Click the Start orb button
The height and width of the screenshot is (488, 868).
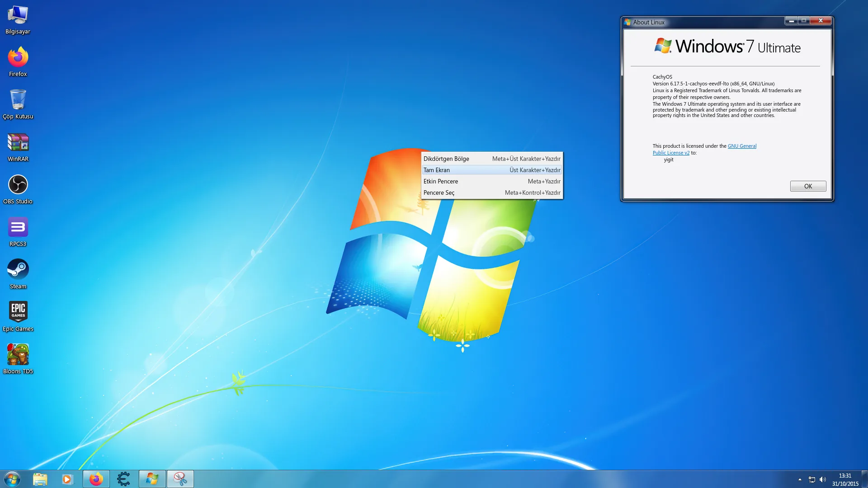[x=12, y=479]
